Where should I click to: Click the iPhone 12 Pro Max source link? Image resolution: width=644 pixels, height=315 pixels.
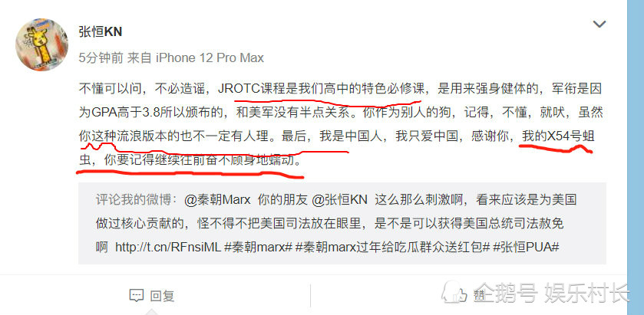point(210,57)
